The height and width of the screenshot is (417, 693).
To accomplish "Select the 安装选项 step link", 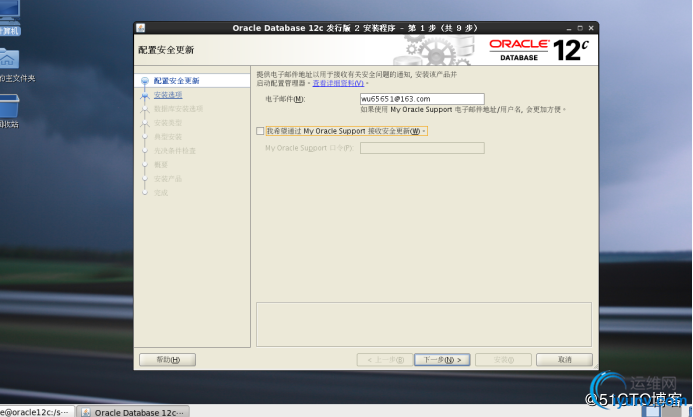I will (168, 95).
